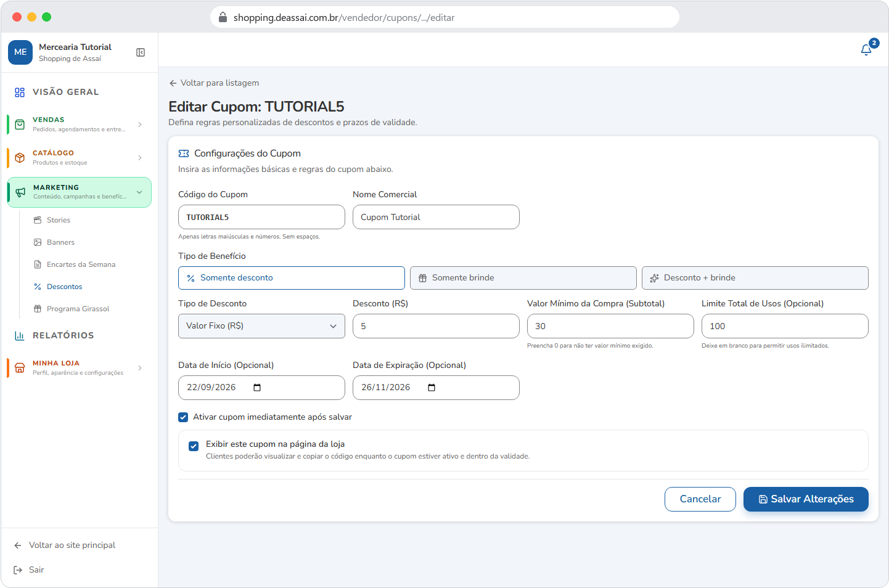Click the ME store avatar
The width and height of the screenshot is (889, 588).
coord(20,52)
